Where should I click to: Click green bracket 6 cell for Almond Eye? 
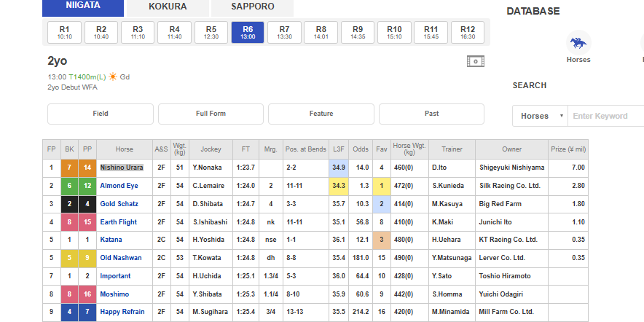[x=69, y=186]
